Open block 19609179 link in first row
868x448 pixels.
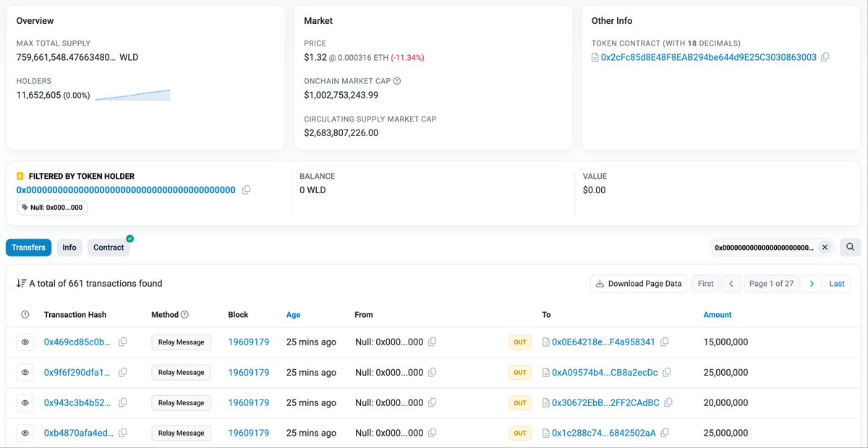[248, 342]
